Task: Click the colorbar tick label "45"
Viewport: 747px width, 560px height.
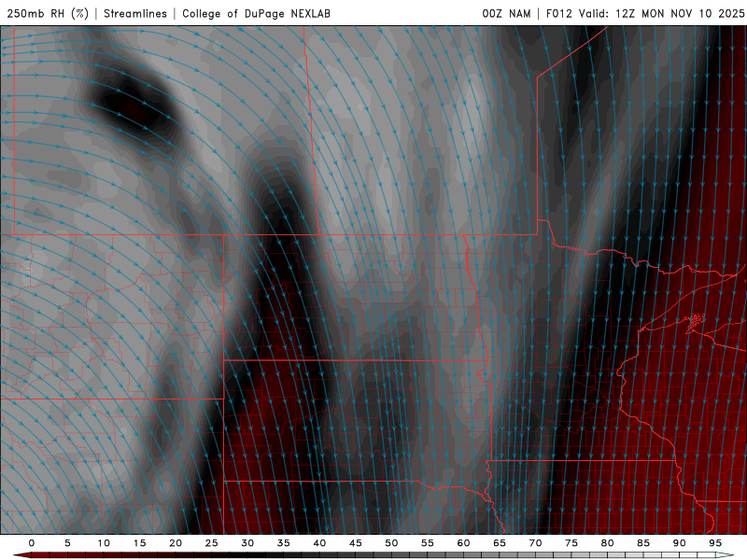Action: (x=356, y=543)
